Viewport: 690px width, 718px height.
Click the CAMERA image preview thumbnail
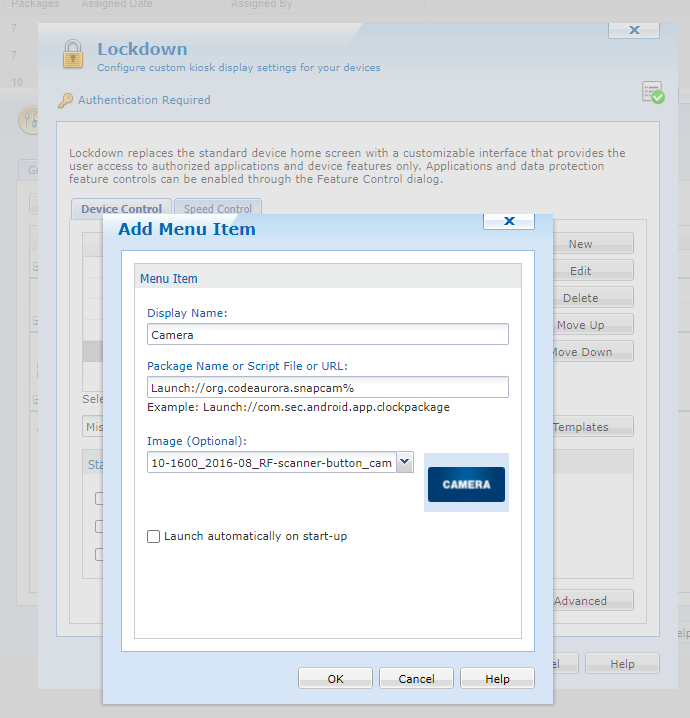click(x=466, y=484)
